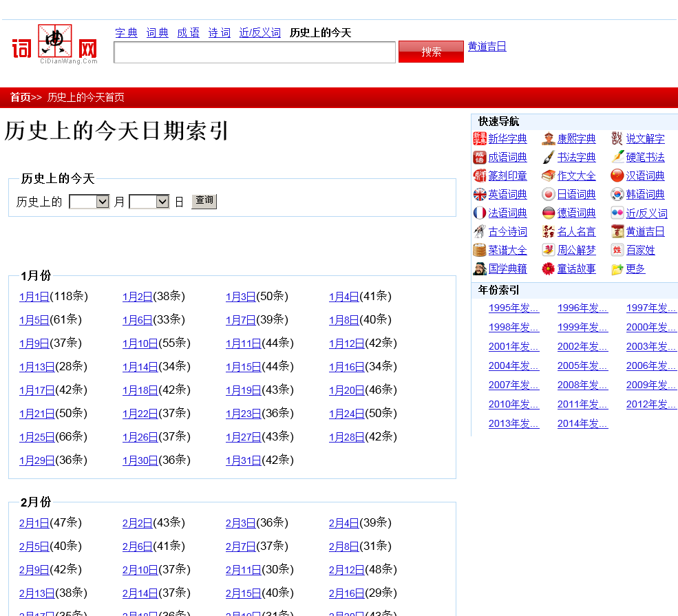
Task: Click the 书法字典 brush icon
Action: coord(549,158)
